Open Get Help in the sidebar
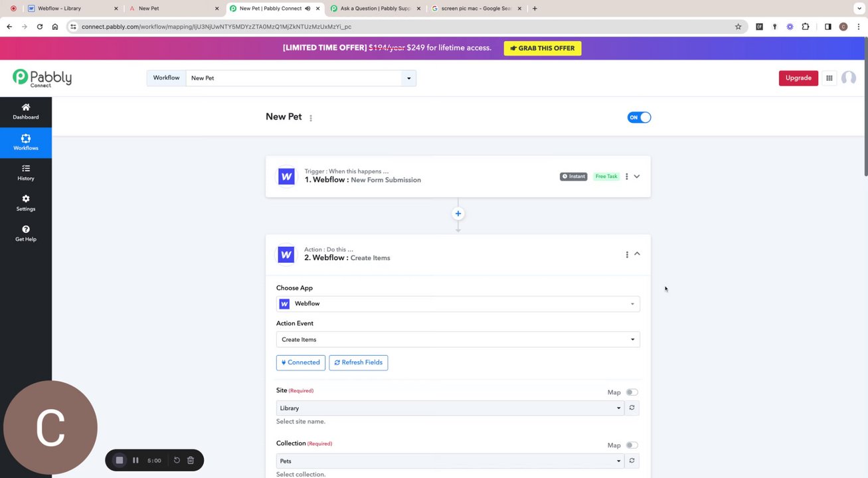 coord(26,234)
